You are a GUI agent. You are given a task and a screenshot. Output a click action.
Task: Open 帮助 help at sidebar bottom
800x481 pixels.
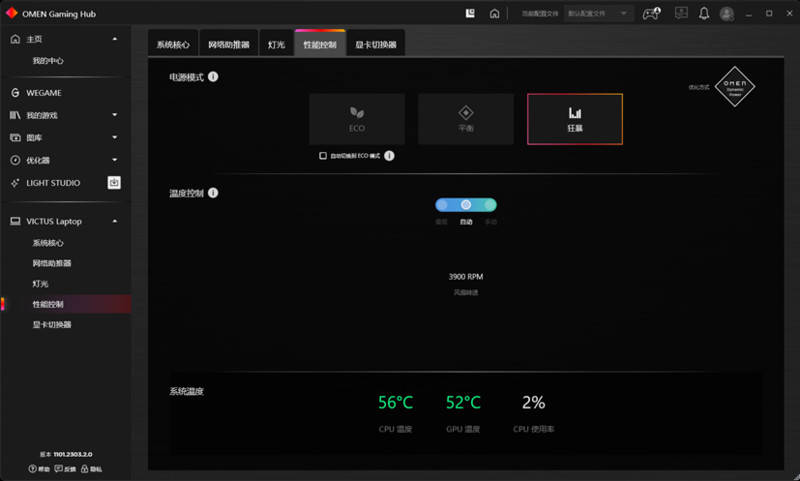tap(39, 469)
